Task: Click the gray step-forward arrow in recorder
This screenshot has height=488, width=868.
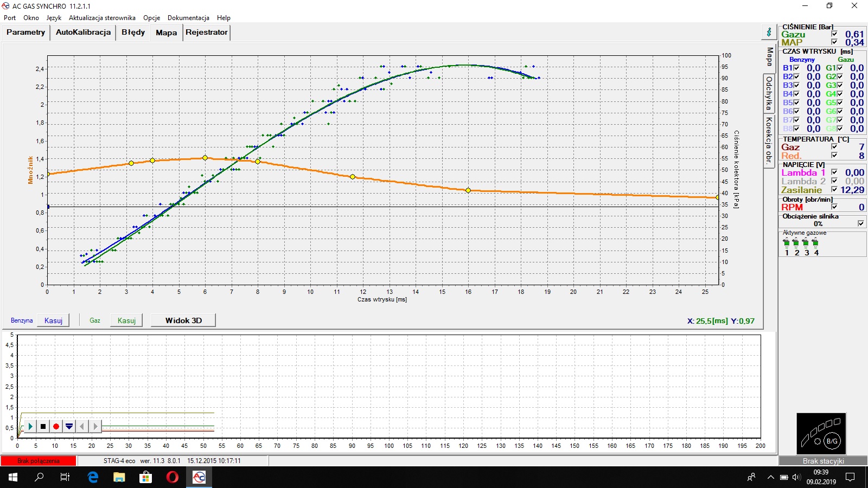Action: coord(95,427)
